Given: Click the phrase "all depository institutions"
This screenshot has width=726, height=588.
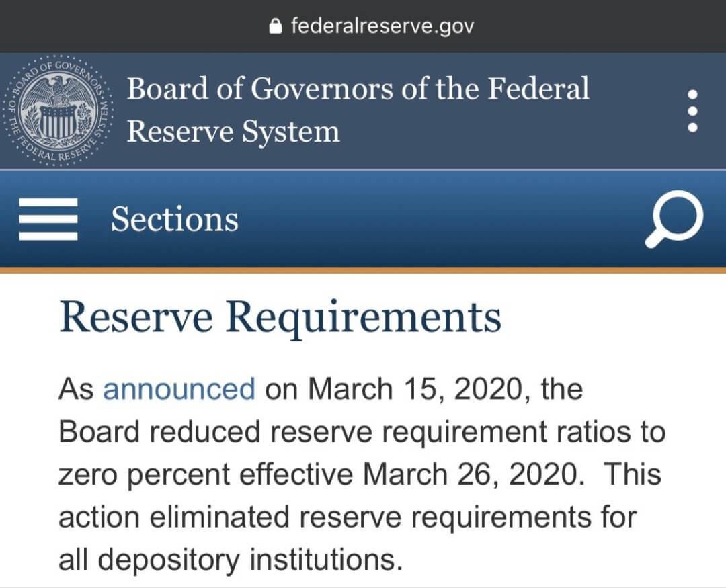Looking at the screenshot, I should (x=230, y=560).
